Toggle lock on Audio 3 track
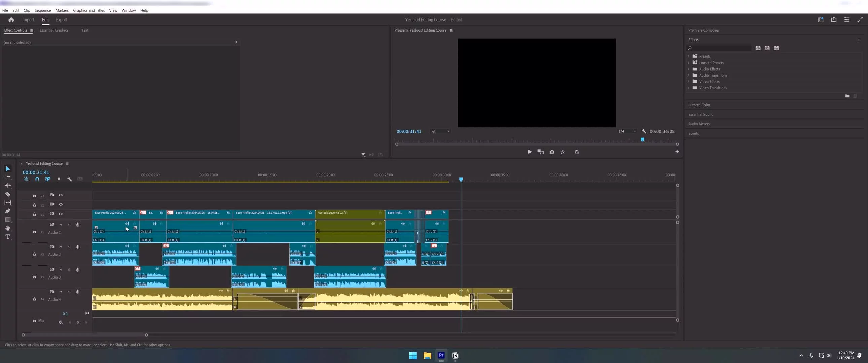Screen dimensions: 868x363 coord(34,277)
